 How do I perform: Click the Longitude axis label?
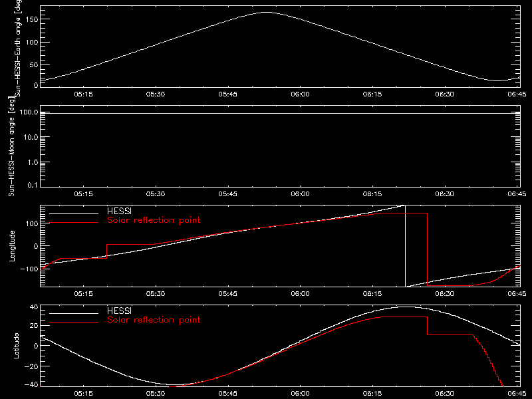(12, 246)
